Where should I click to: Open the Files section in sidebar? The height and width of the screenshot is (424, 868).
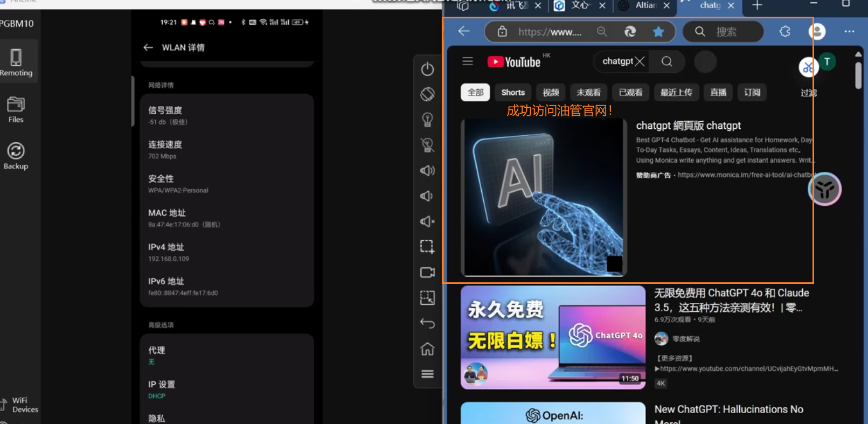pos(16,110)
